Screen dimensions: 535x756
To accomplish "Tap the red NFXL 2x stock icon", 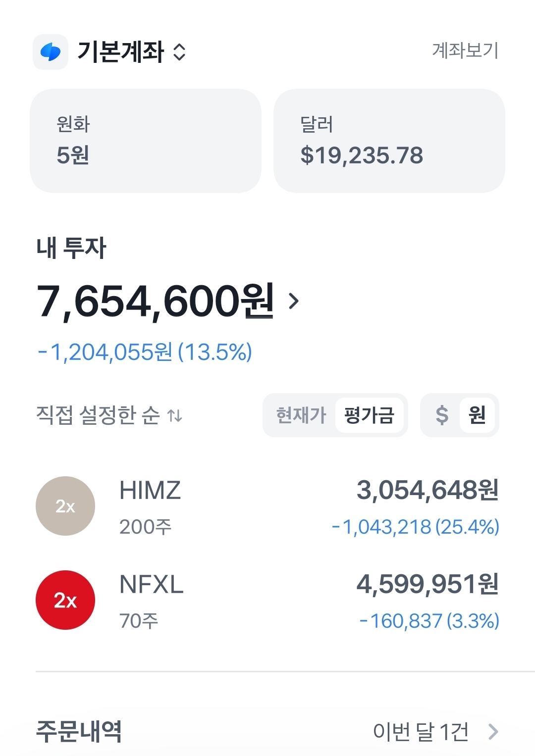I will click(x=65, y=600).
